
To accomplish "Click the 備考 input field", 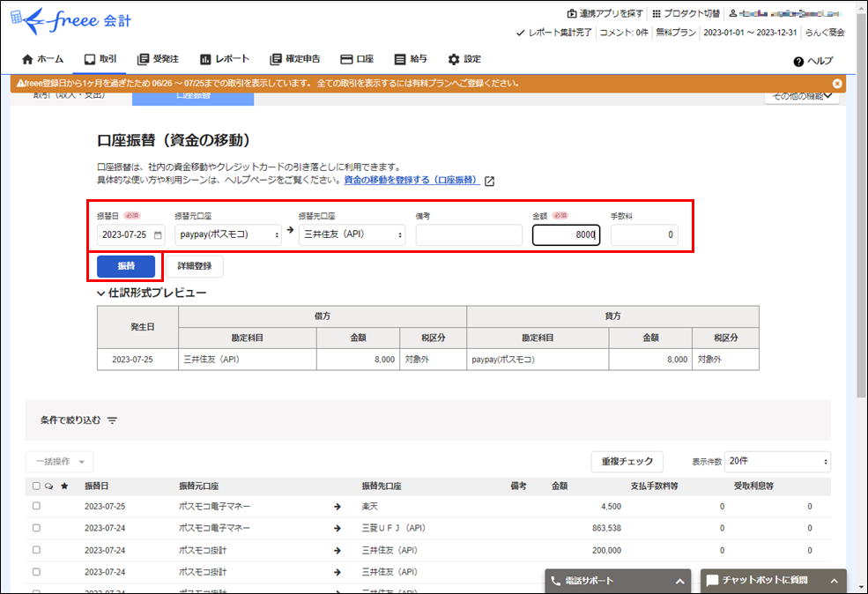I will tap(469, 234).
